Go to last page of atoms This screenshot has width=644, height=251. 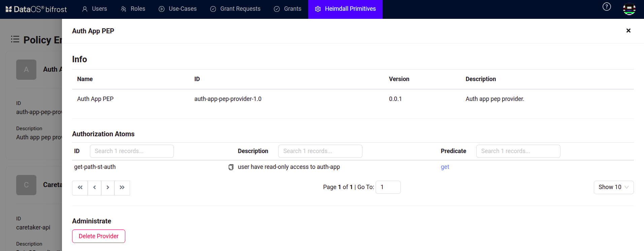[122, 188]
